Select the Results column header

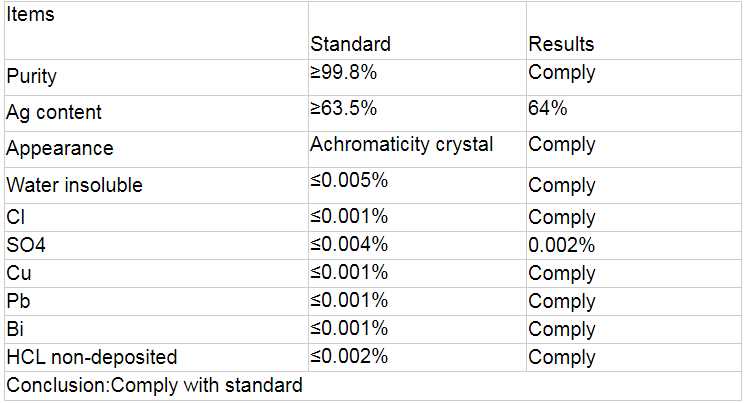pyautogui.click(x=561, y=44)
